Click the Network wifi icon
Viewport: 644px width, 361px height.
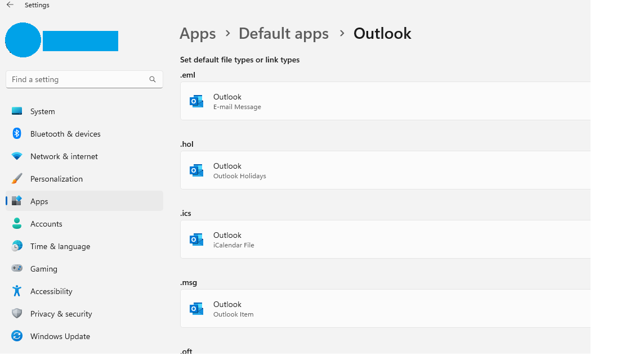click(17, 156)
